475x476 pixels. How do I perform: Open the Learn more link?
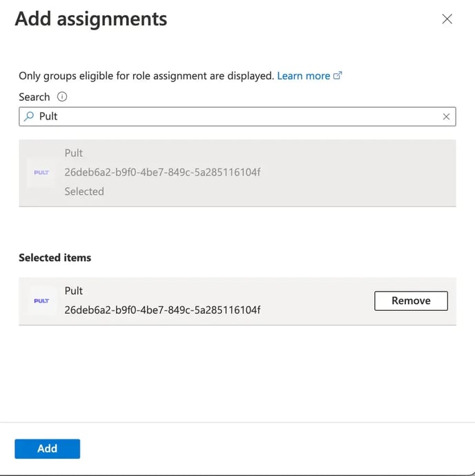(x=303, y=76)
